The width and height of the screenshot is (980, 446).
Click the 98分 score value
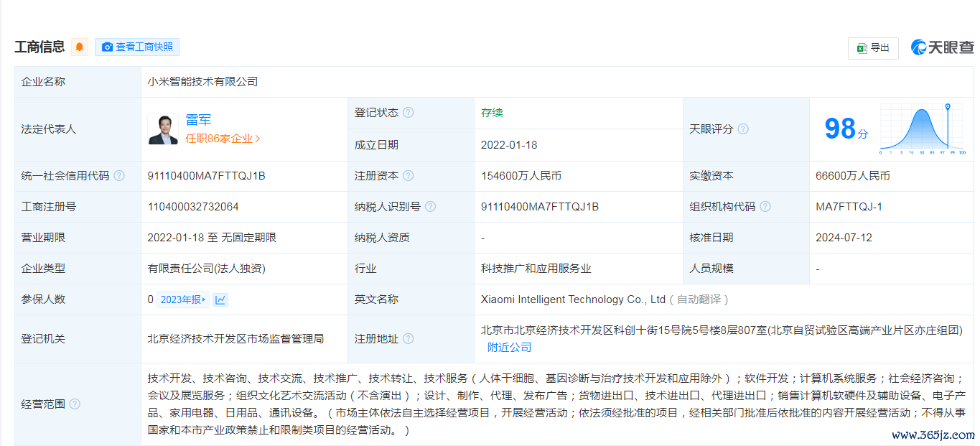coord(845,129)
